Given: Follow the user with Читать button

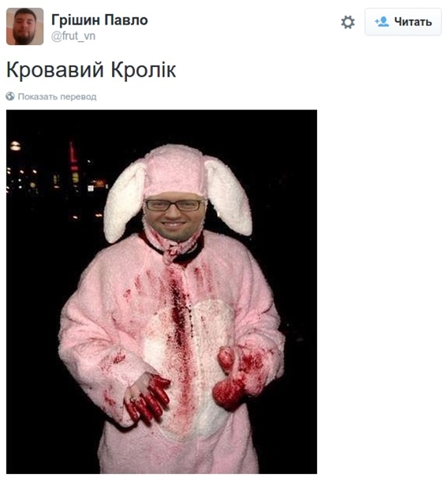Looking at the screenshot, I should pos(403,22).
